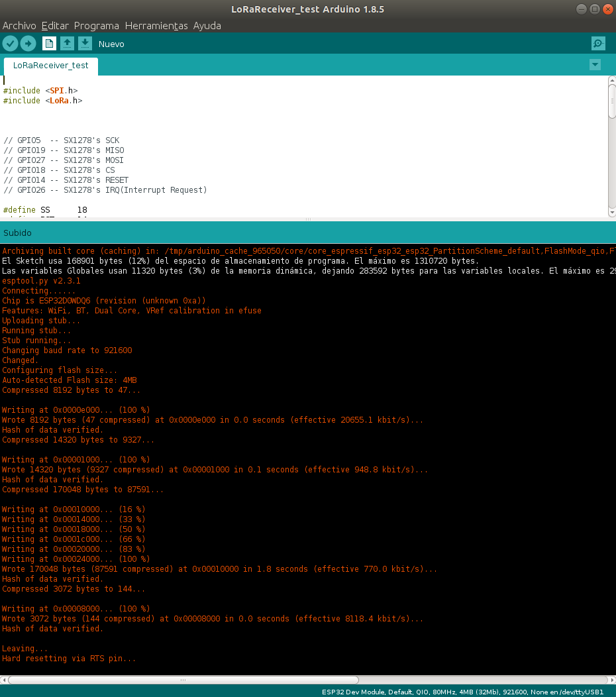
Task: Close the Arduino window
Action: [608, 9]
